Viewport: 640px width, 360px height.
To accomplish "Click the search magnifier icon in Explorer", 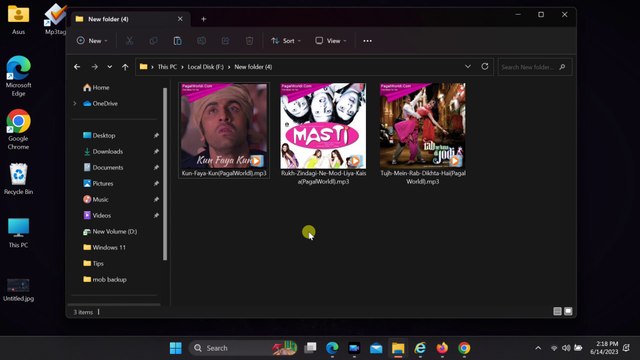I will tap(562, 67).
